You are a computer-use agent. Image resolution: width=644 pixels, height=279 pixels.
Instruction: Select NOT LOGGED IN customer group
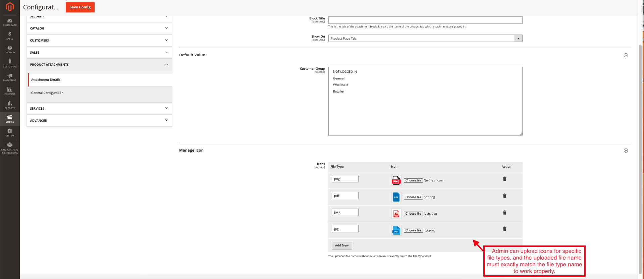point(345,72)
